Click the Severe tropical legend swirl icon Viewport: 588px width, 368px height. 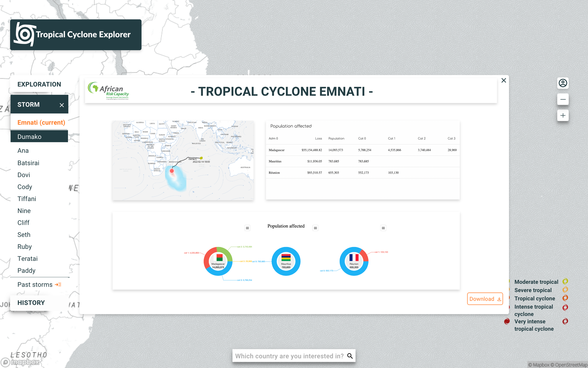565,290
